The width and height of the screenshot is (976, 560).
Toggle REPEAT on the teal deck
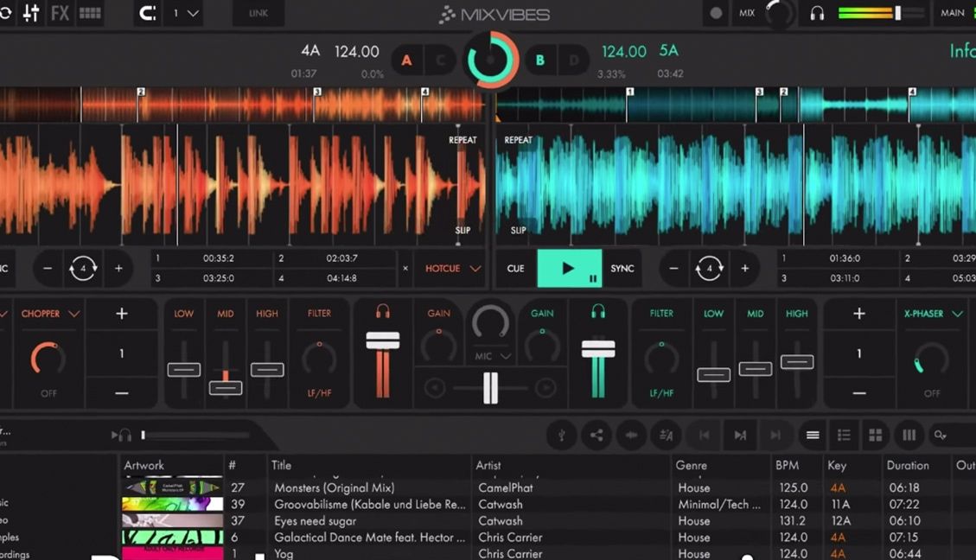pyautogui.click(x=518, y=140)
